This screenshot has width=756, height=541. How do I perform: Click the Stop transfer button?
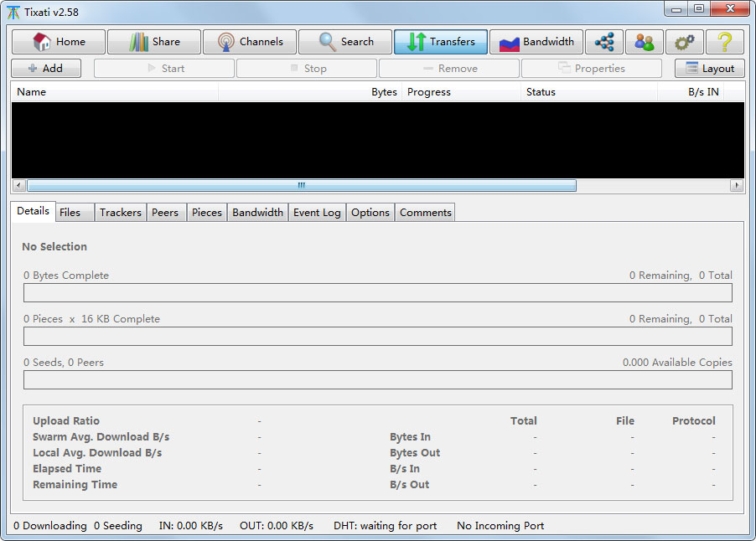[x=307, y=69]
